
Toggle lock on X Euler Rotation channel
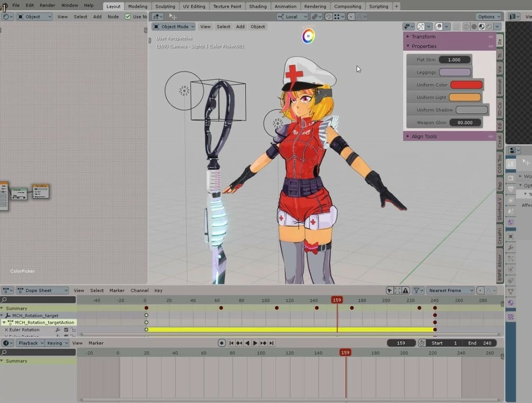[73, 330]
